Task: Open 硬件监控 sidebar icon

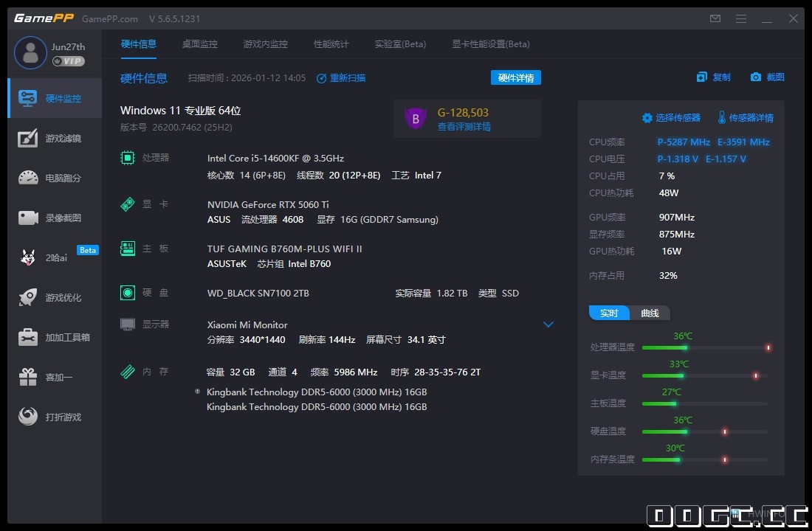Action: [28, 98]
